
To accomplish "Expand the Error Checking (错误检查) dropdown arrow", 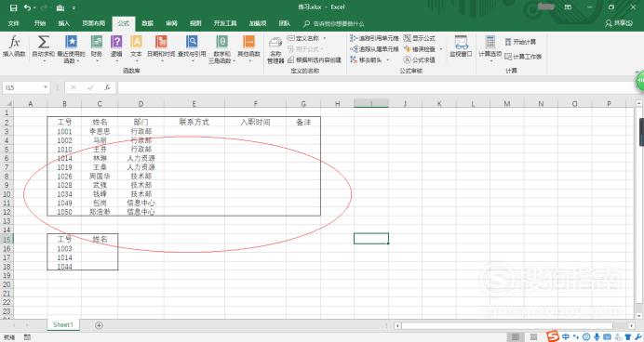I will pos(441,49).
